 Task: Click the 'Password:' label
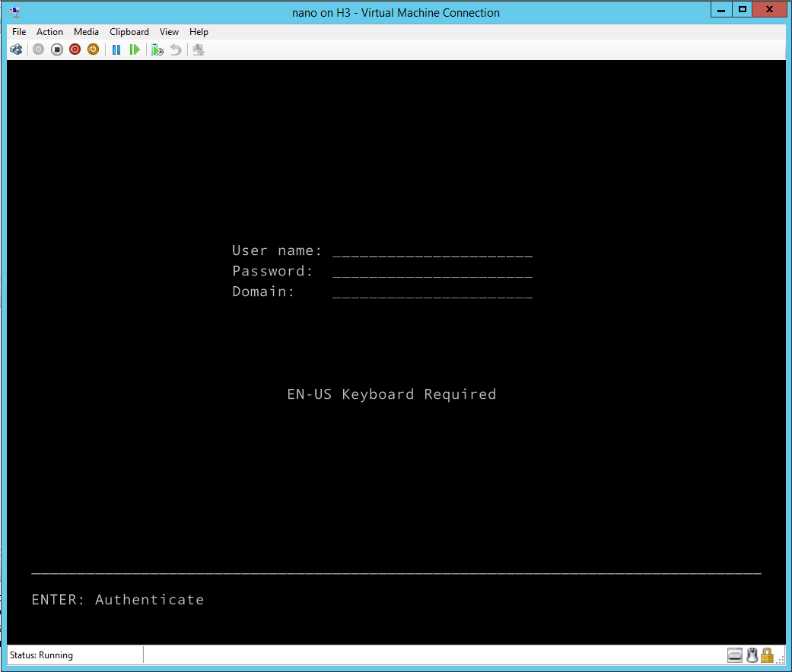[x=272, y=272]
